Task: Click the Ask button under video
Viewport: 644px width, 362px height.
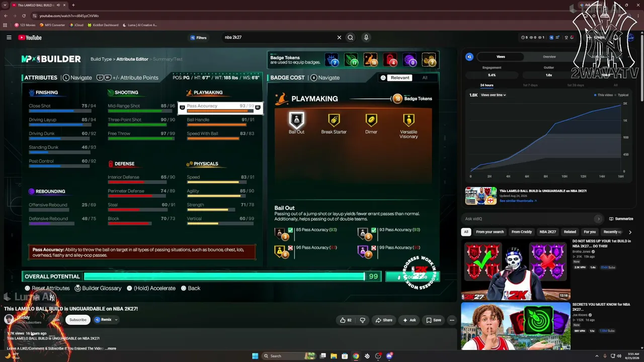Action: tap(409, 320)
